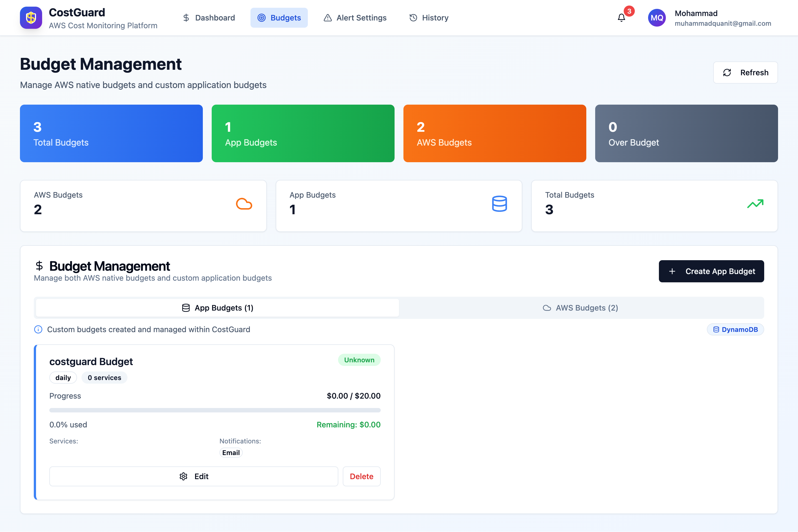Click the info icon beside custom budgets note
Viewport: 798px width, 532px height.
[38, 329]
